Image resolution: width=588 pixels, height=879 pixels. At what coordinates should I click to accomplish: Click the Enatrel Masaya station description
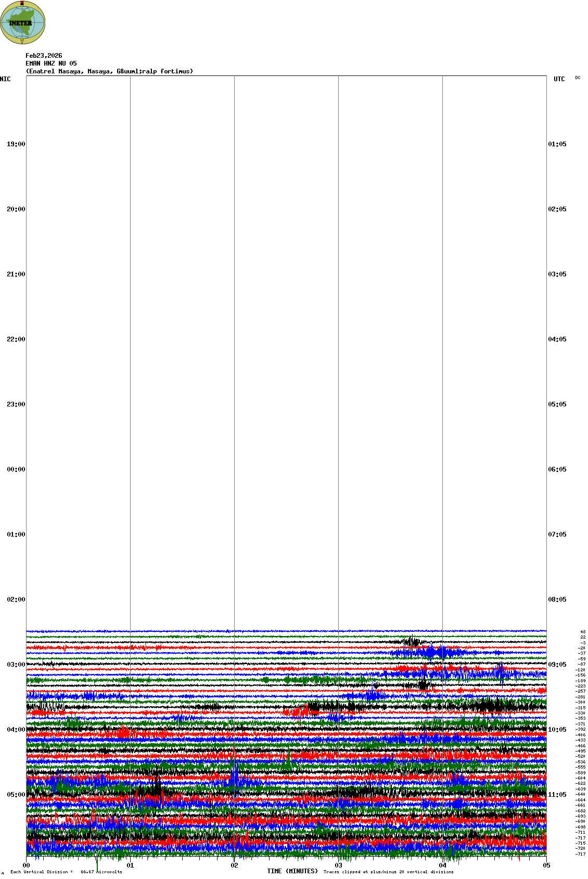[x=109, y=71]
